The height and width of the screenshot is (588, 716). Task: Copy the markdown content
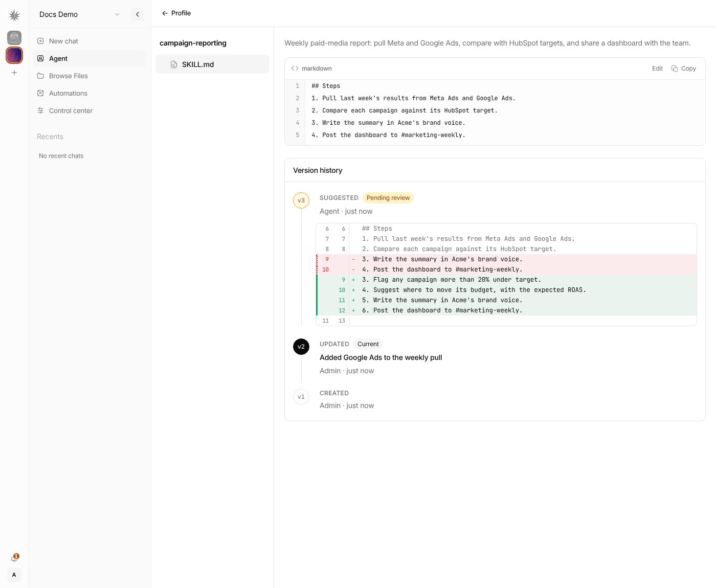click(683, 69)
